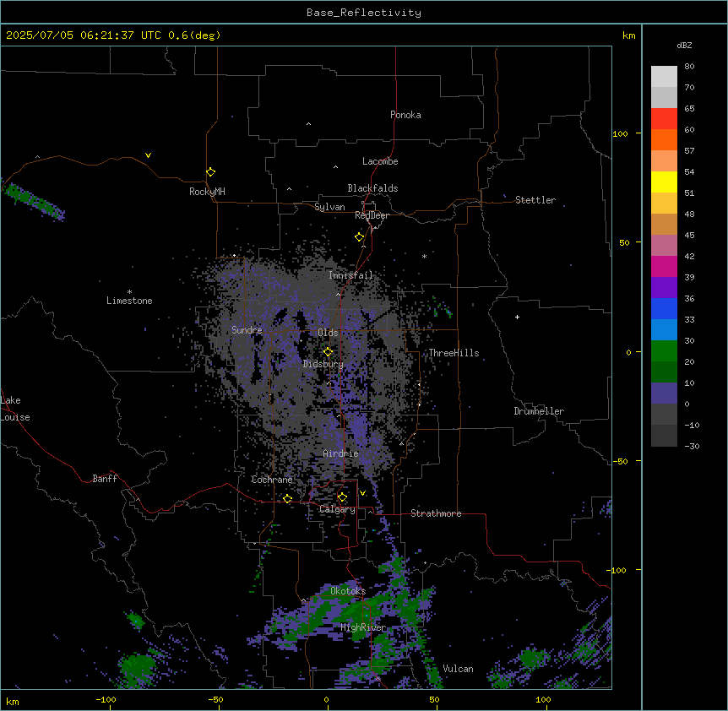Click the asterisk marker east of Innisfail
Screen dimensions: 728x711
[424, 256]
